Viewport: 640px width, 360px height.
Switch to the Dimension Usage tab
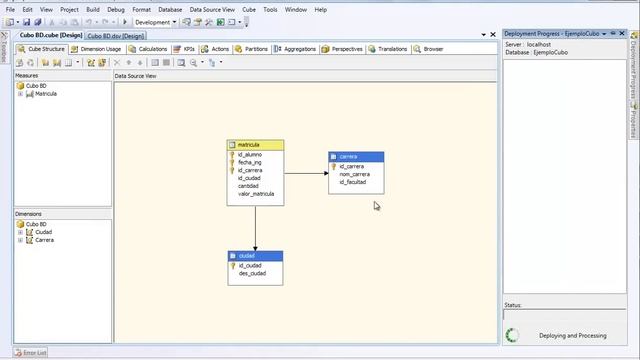coord(96,49)
